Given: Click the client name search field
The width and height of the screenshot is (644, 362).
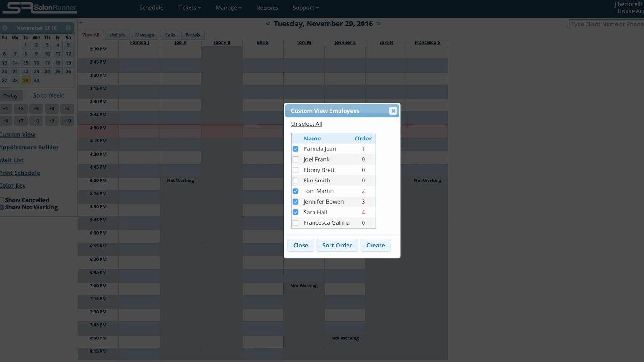Looking at the screenshot, I should coord(608,24).
